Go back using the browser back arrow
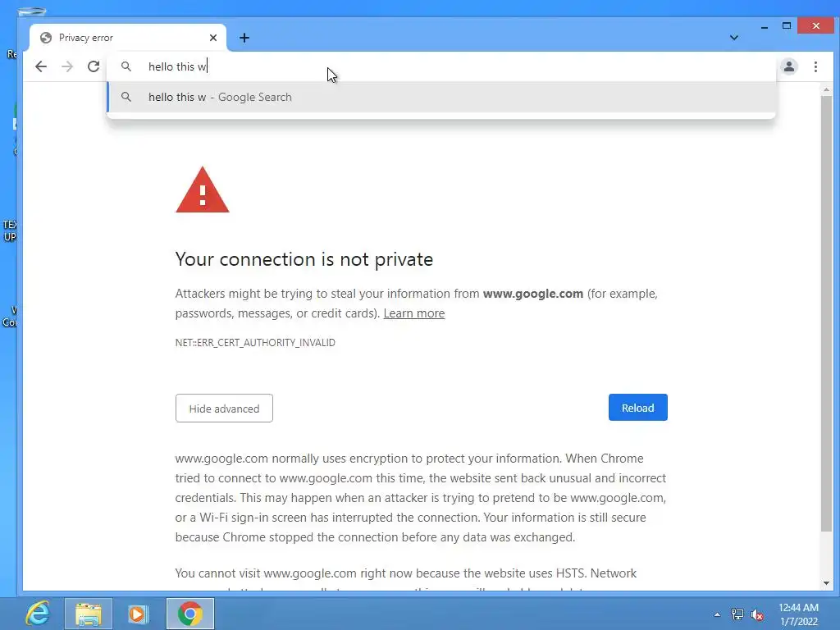 tap(41, 66)
